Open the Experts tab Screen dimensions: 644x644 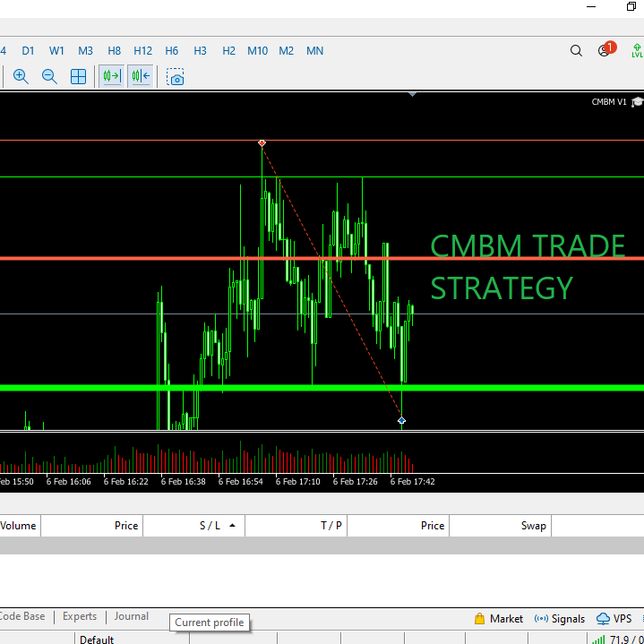tap(80, 616)
